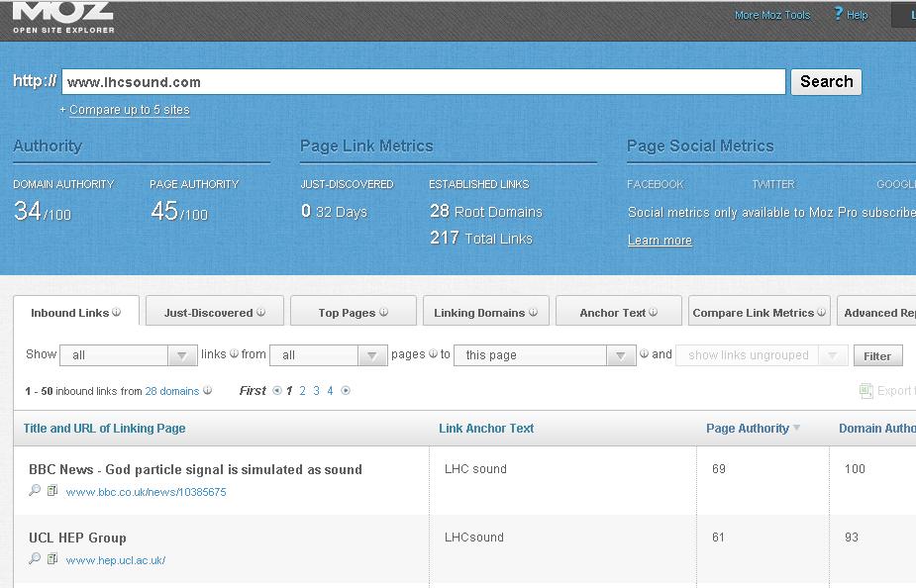Click the Export text label
The height and width of the screenshot is (588, 916).
[895, 391]
